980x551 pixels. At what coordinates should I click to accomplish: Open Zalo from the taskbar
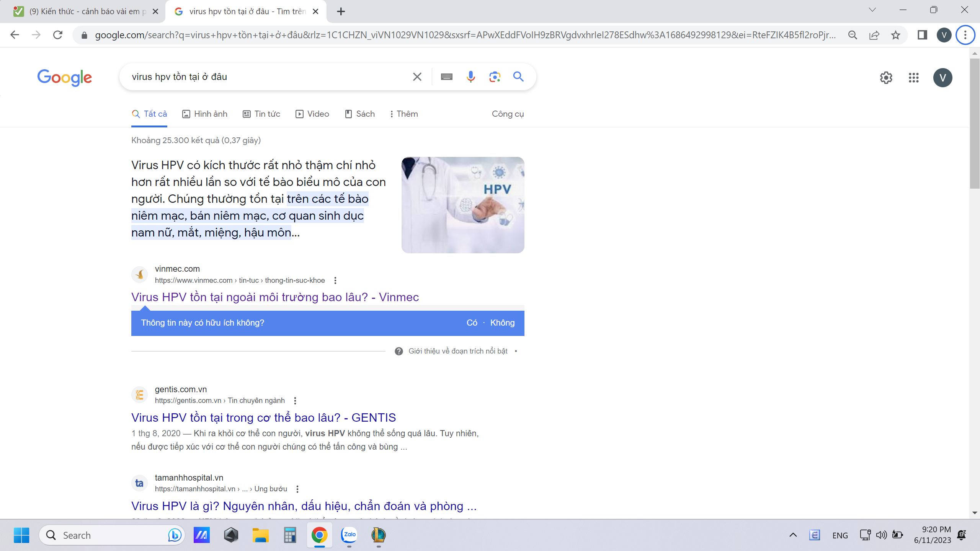pos(349,535)
